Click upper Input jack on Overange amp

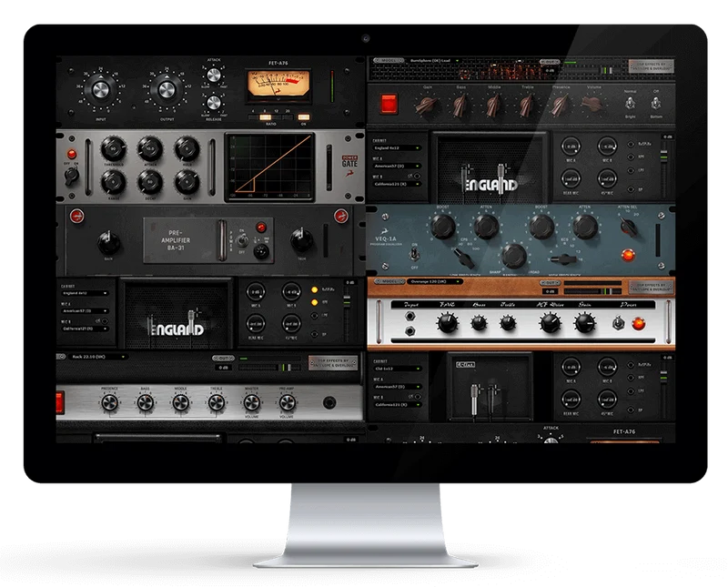pos(409,317)
